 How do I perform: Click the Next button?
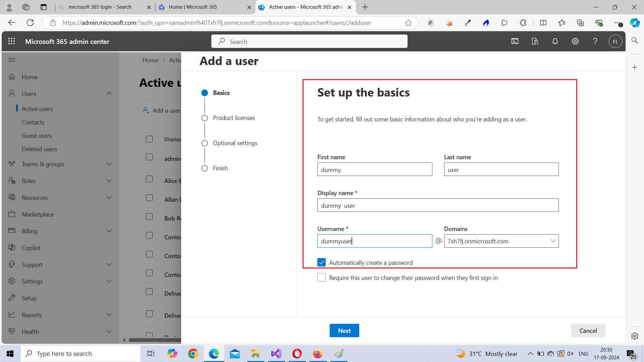click(x=344, y=330)
